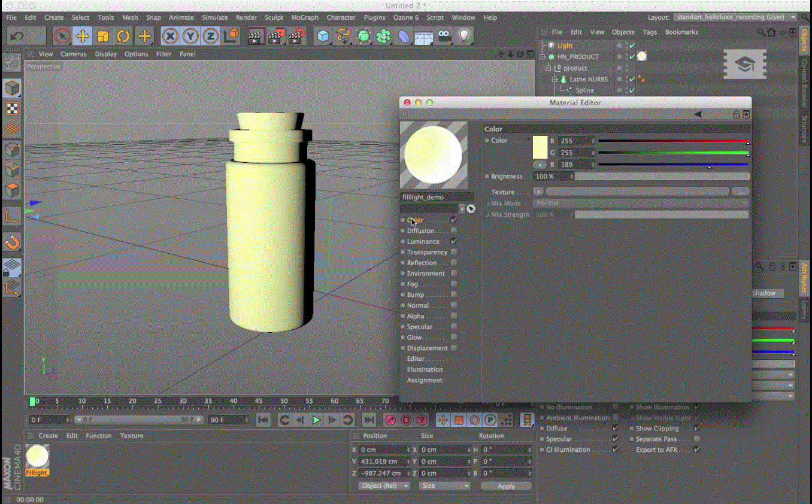812x504 pixels.
Task: Toggle the Y axis lock
Action: coord(190,37)
